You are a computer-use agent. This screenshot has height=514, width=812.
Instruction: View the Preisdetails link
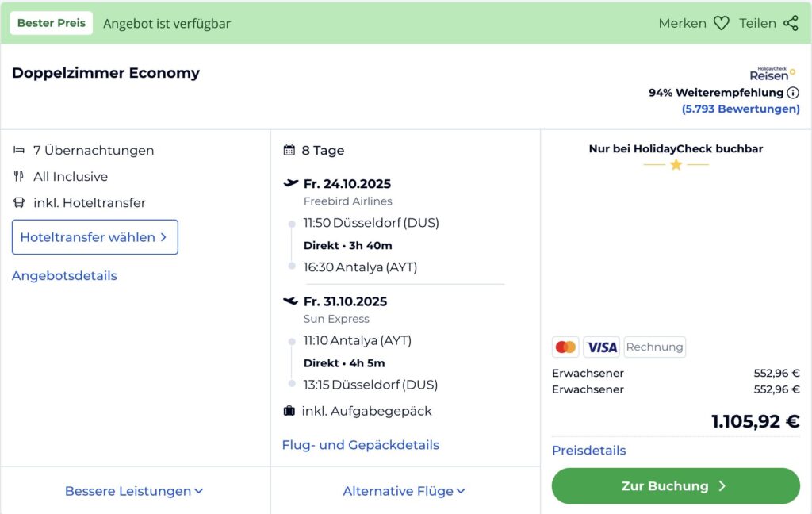coord(588,451)
